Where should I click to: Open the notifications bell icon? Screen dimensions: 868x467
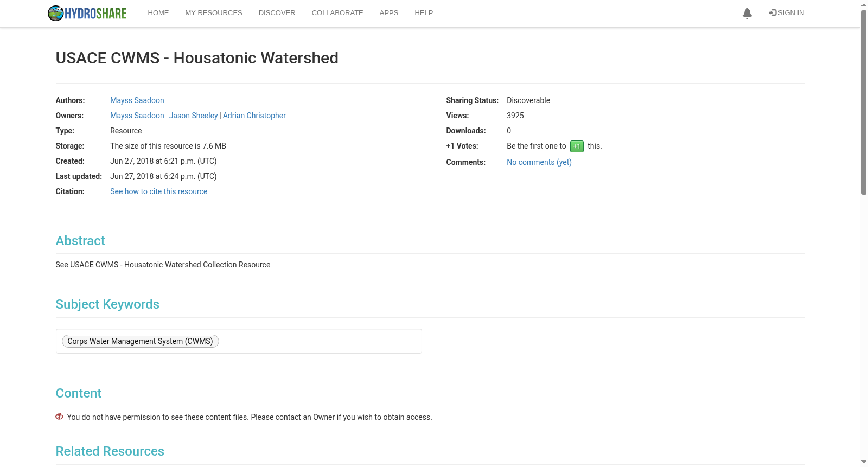747,14
